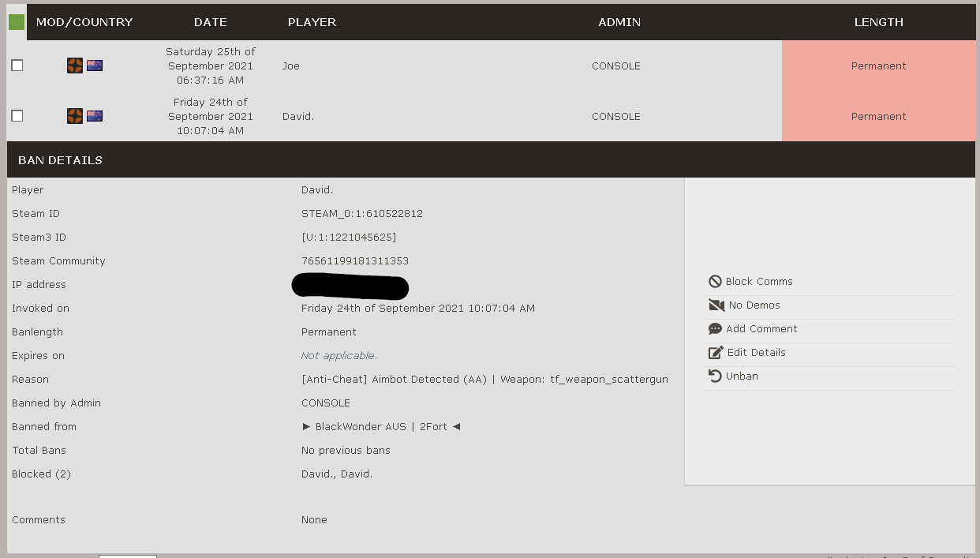Toggle the green select-all box in header
The height and width of the screenshot is (558, 980).
point(17,22)
